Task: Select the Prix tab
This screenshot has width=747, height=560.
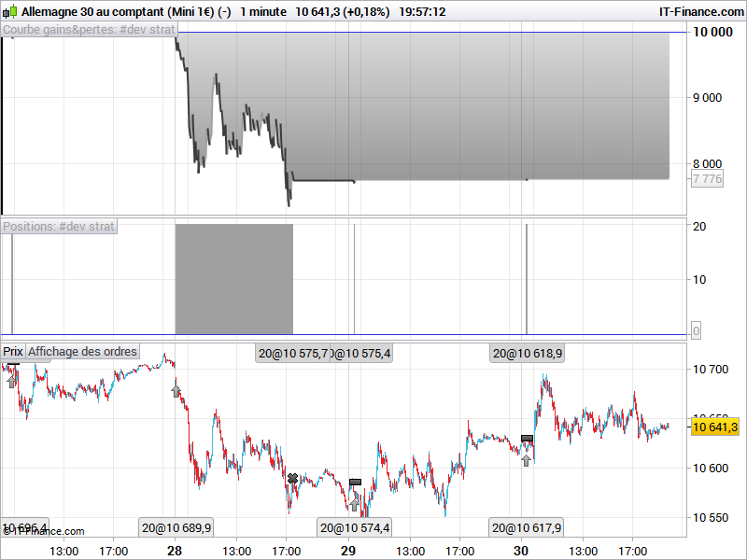Action: tap(13, 352)
